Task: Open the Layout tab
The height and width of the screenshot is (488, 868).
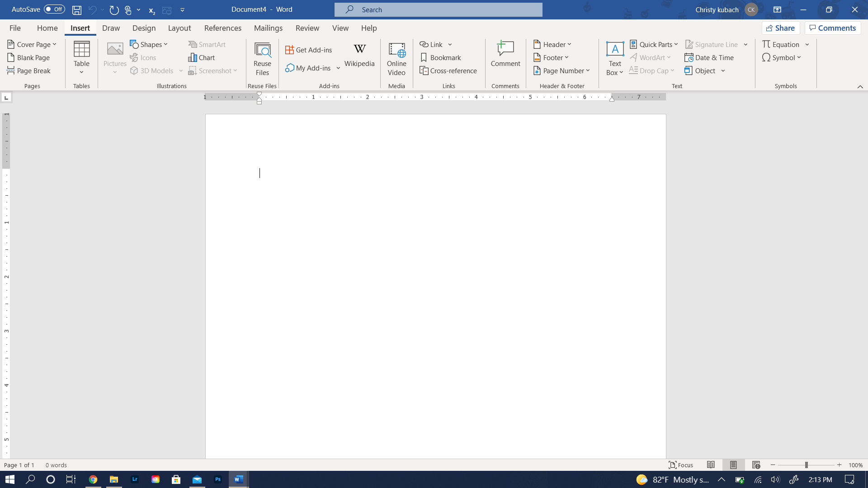Action: coord(179,28)
